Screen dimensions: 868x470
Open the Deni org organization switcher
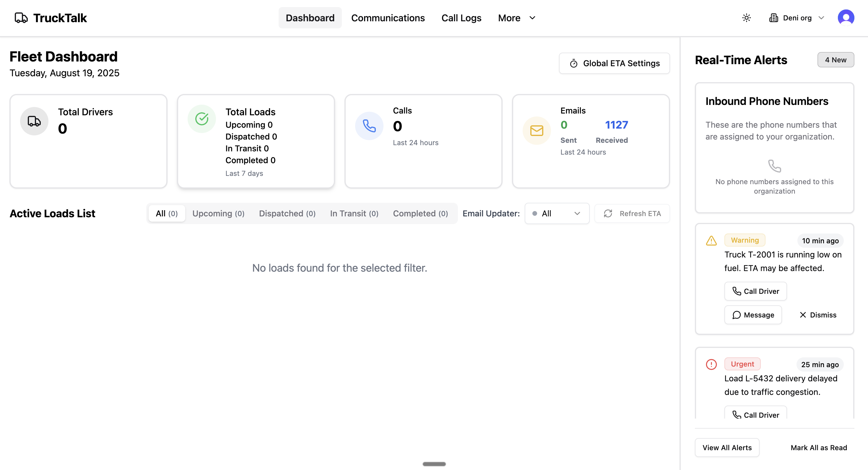click(797, 18)
